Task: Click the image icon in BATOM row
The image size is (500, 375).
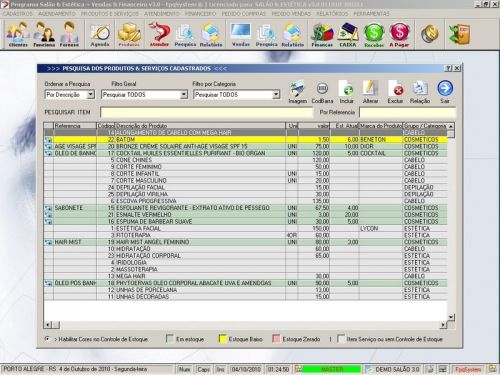Action: coord(49,140)
